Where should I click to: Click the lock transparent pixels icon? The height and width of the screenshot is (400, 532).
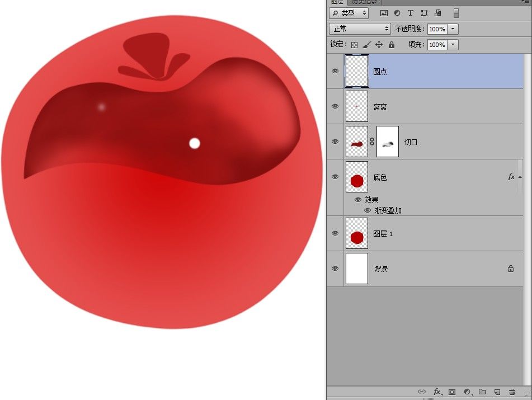click(x=354, y=45)
